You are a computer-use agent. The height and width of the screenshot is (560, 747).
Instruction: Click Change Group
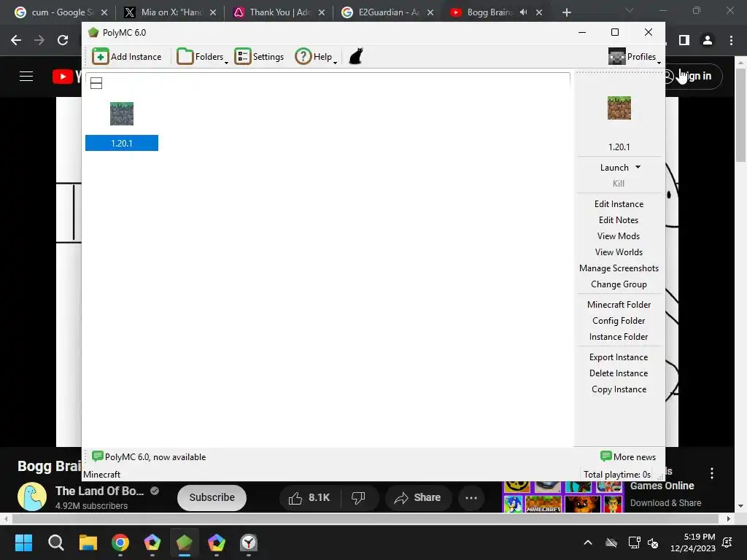pyautogui.click(x=619, y=284)
